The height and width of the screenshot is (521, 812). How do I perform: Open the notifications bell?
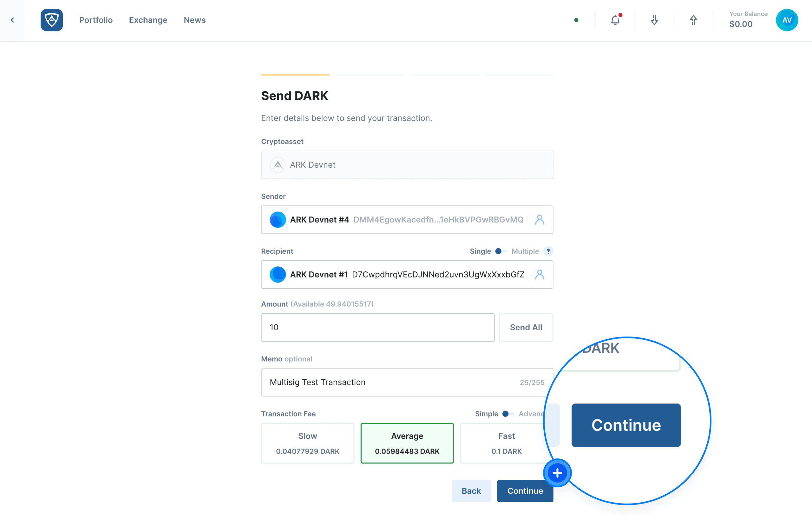click(x=615, y=20)
